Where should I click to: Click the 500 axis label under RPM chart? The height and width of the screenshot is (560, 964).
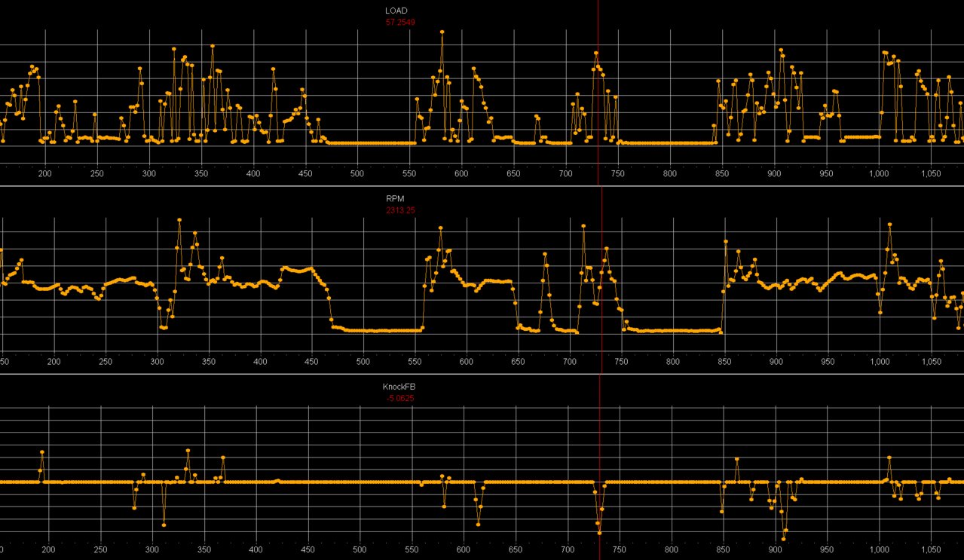363,362
